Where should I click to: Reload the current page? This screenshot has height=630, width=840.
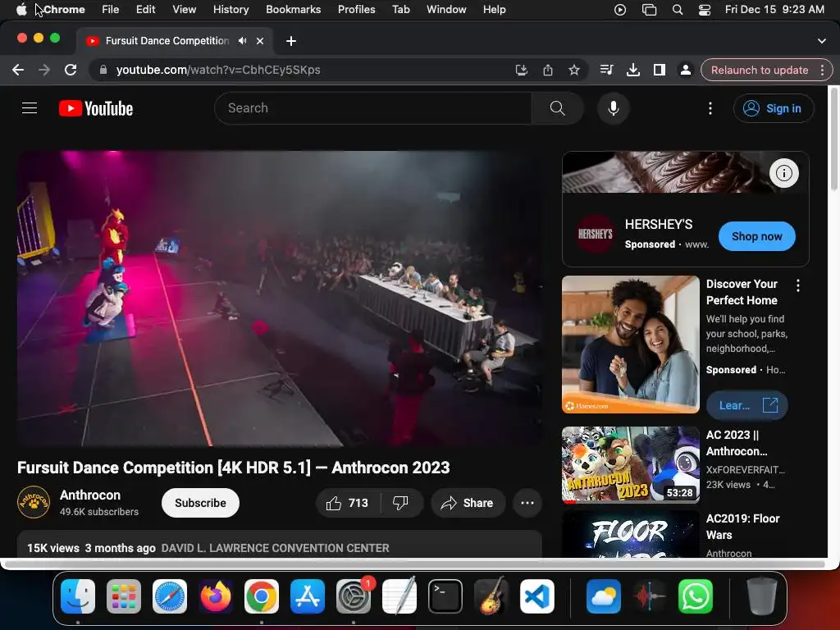(71, 70)
